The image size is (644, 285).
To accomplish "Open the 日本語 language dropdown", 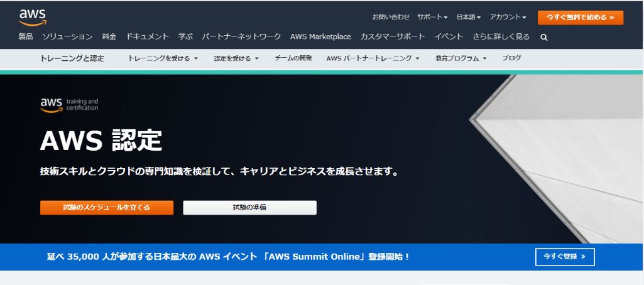I will tap(469, 17).
